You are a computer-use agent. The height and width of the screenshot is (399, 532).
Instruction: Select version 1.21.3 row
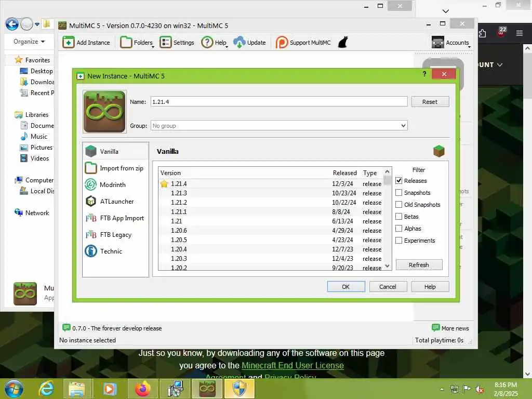click(271, 193)
